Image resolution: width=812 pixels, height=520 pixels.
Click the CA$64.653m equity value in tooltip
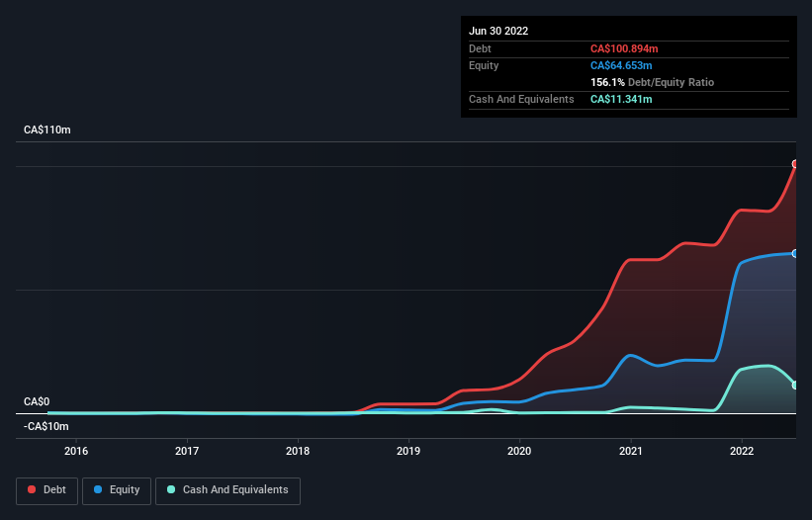click(621, 65)
